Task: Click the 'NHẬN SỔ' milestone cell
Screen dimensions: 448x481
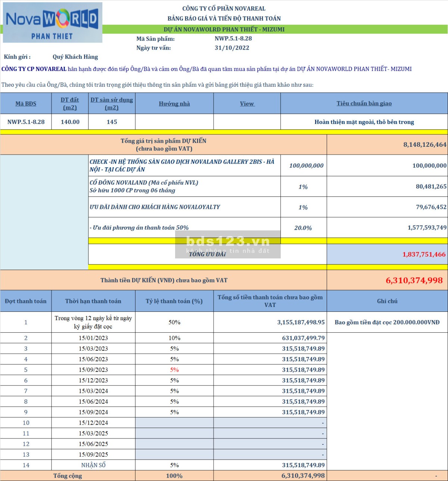Action: click(93, 465)
